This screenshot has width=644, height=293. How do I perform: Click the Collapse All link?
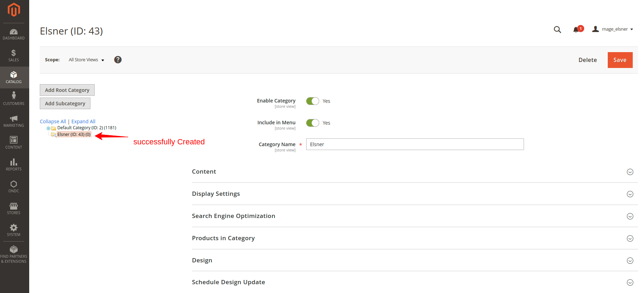[53, 121]
